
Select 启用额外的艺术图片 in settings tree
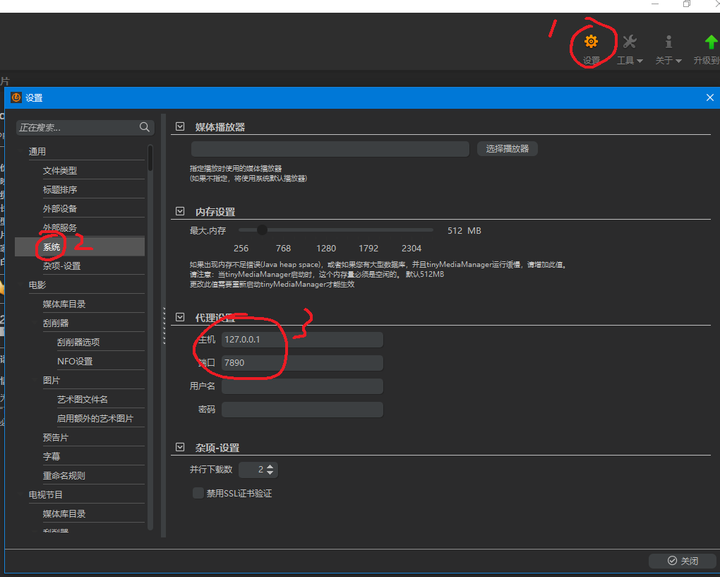coord(95,419)
